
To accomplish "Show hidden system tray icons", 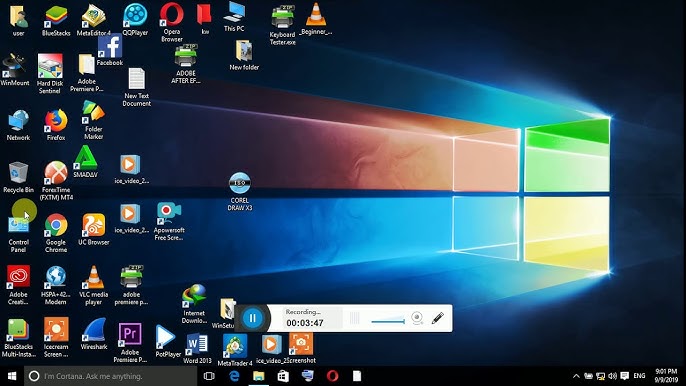I will coord(576,376).
